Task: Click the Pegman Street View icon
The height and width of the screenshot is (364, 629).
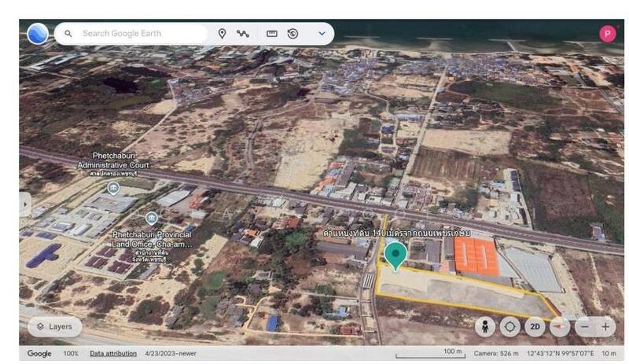Action: (x=484, y=326)
